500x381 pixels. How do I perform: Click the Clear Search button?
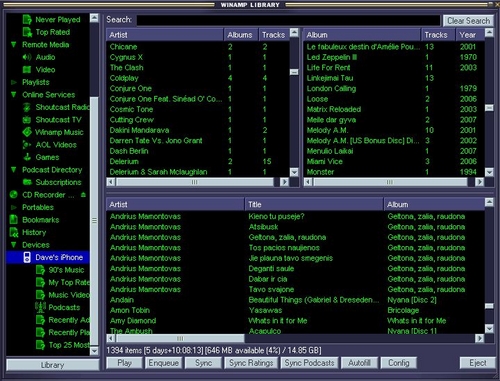469,21
